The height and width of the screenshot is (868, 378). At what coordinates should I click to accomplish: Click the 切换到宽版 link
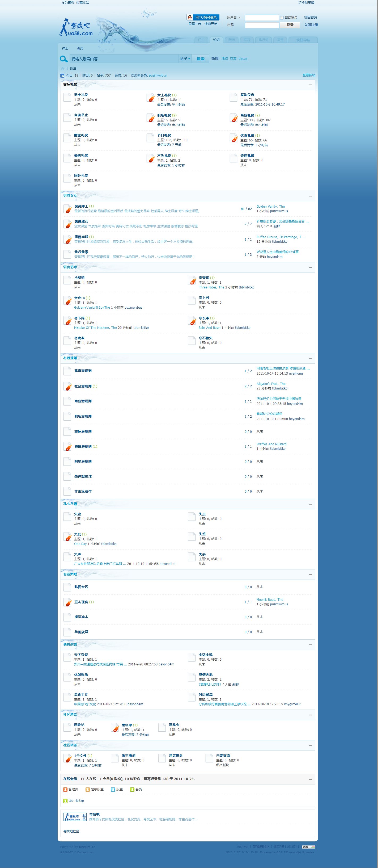tap(306, 3)
